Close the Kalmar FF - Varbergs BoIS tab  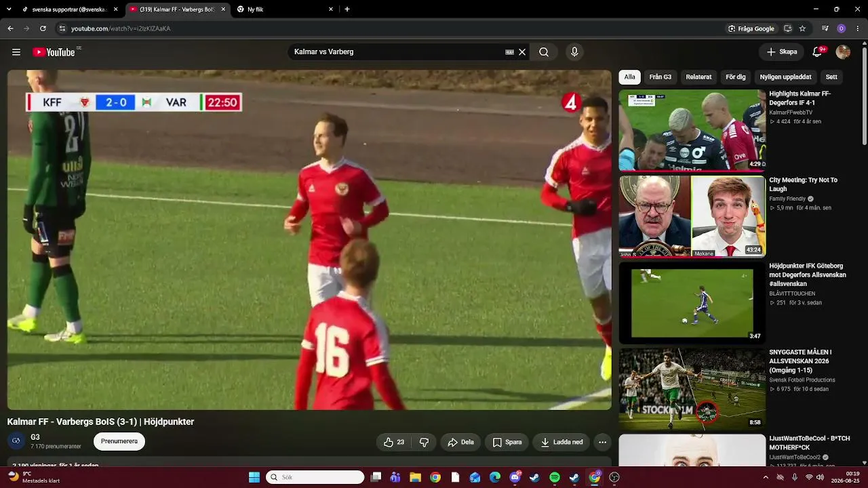(x=223, y=9)
